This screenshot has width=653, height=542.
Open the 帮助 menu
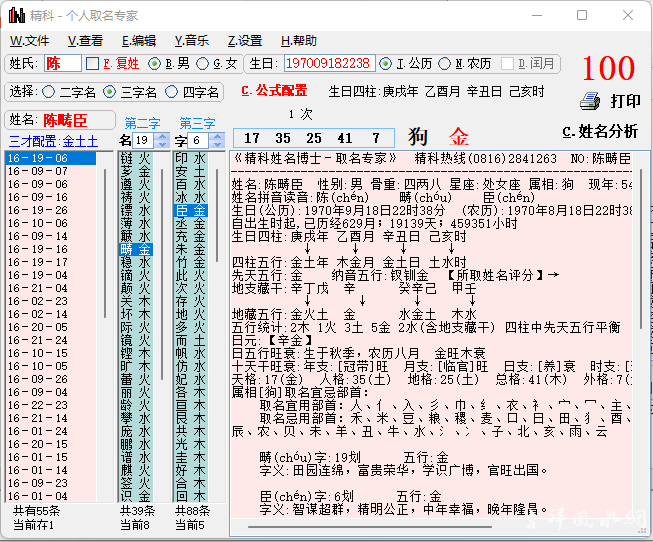tap(298, 41)
